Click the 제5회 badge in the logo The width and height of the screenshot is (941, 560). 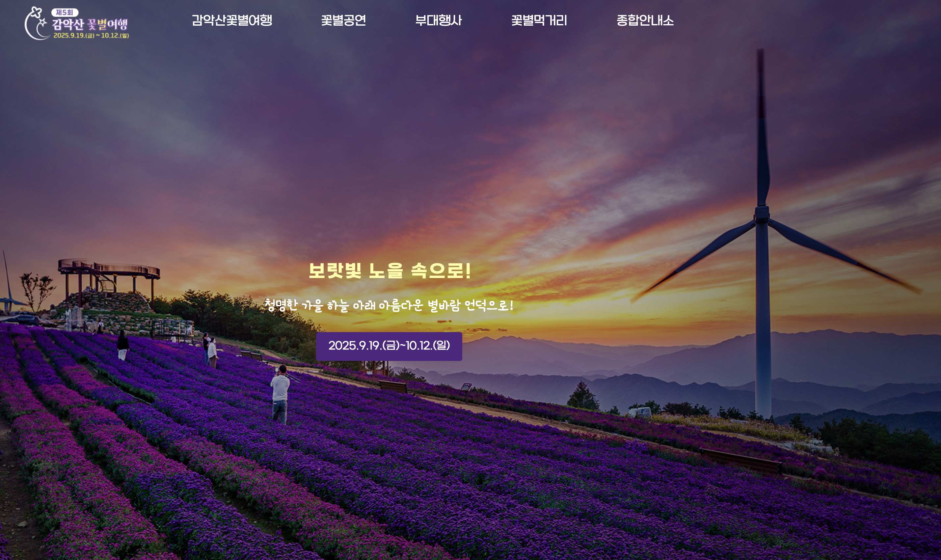pyautogui.click(x=65, y=13)
